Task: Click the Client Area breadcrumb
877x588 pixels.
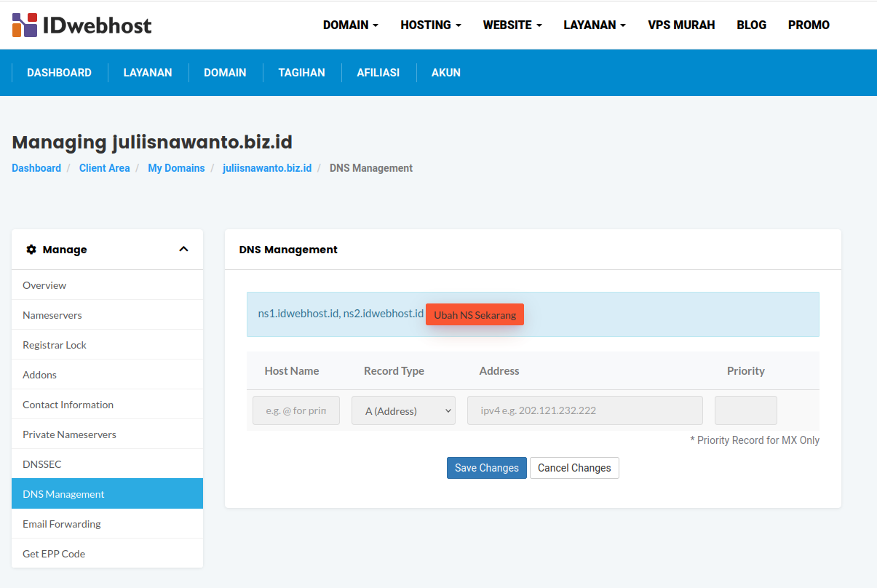Action: (x=104, y=168)
